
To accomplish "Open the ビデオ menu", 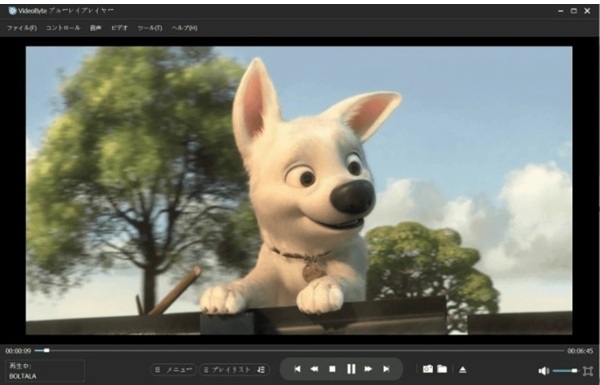I will point(119,28).
